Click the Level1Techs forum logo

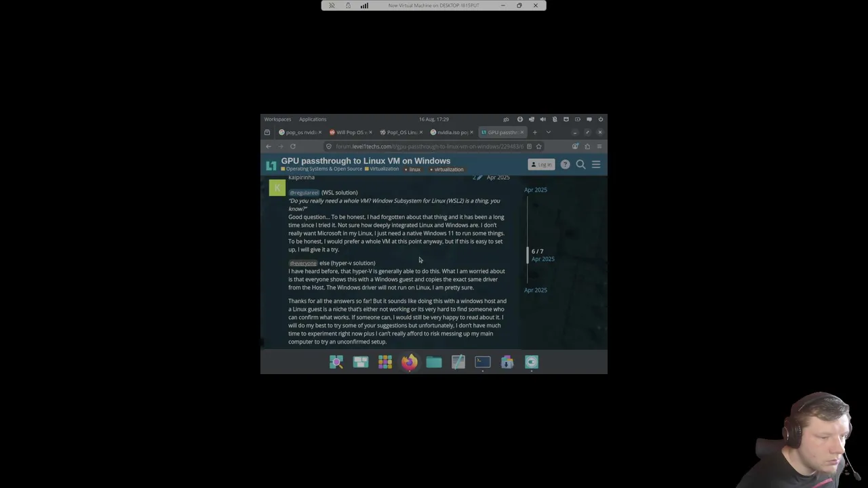pos(271,165)
